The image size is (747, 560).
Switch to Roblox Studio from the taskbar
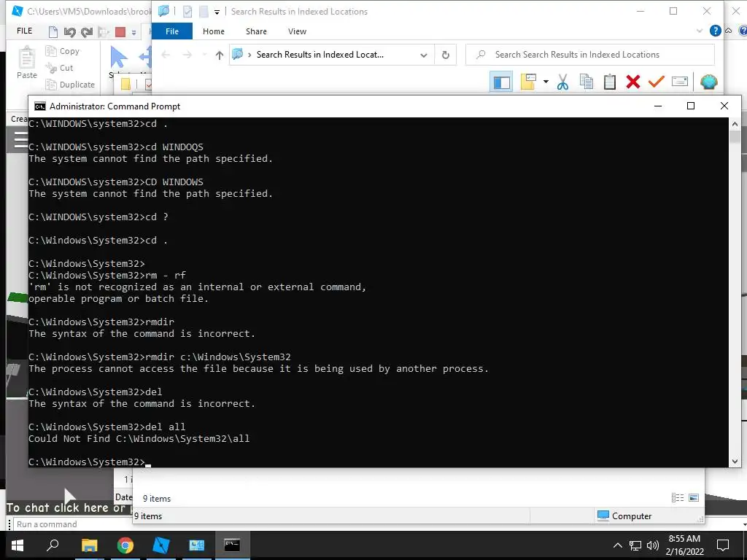point(161,545)
